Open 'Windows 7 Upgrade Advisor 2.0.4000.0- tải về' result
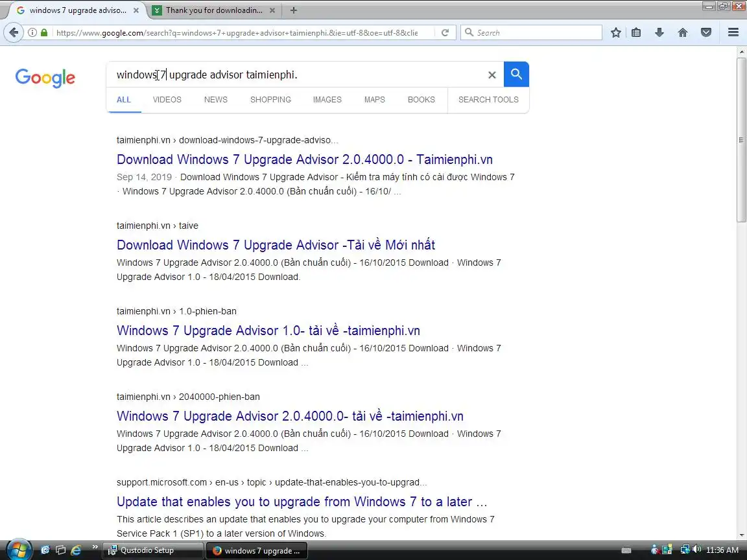This screenshot has width=747, height=560. [x=290, y=416]
